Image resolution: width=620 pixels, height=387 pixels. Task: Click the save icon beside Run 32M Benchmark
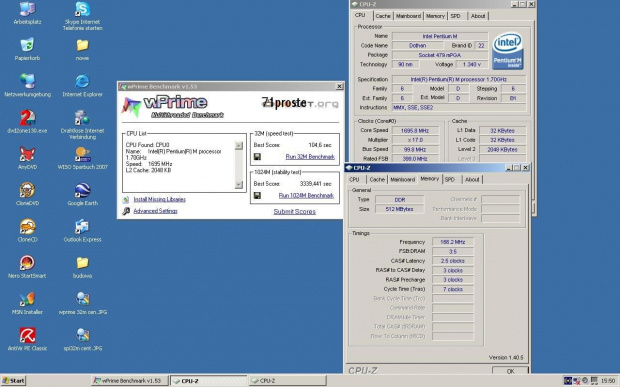(257, 157)
